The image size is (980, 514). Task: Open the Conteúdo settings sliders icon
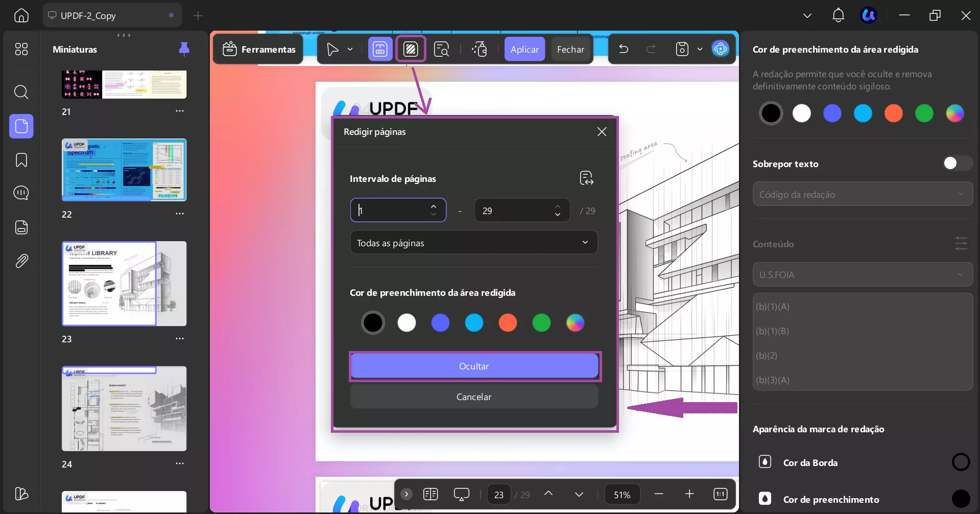pos(961,244)
